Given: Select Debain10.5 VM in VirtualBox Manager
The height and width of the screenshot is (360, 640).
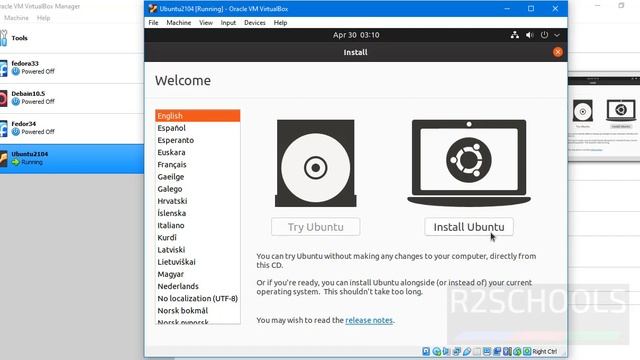Looking at the screenshot, I should pos(71,98).
